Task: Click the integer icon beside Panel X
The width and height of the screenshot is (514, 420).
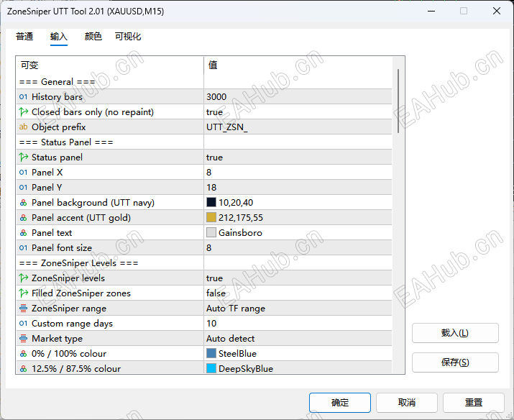Action: tap(23, 172)
